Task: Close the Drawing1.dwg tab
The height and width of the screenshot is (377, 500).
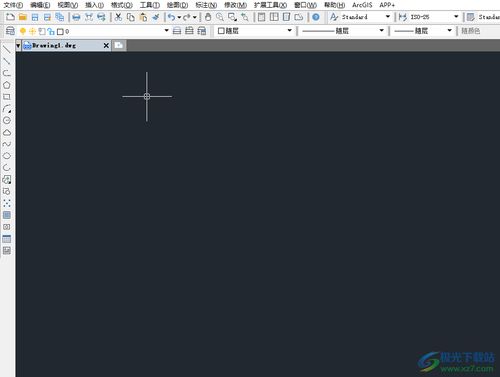Action: click(x=106, y=45)
